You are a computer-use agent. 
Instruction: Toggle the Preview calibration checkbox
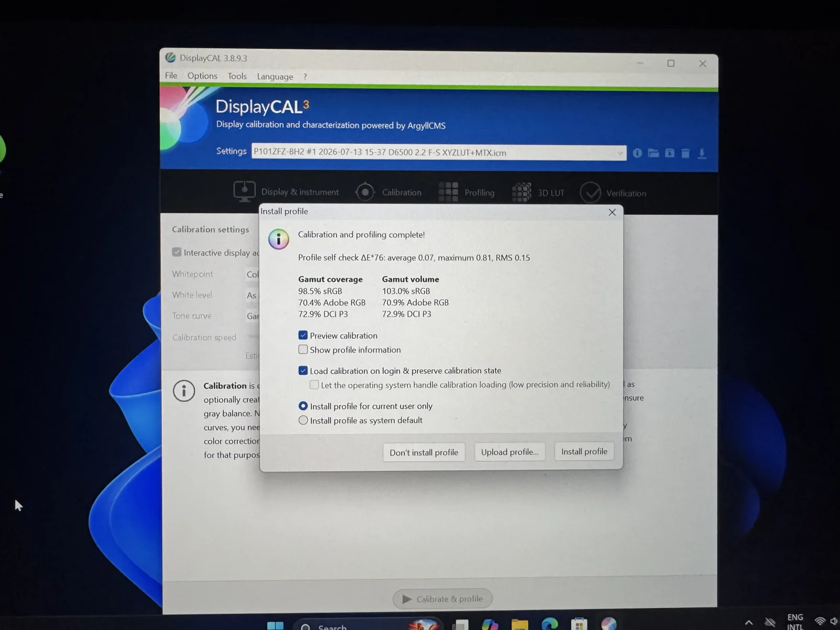303,335
